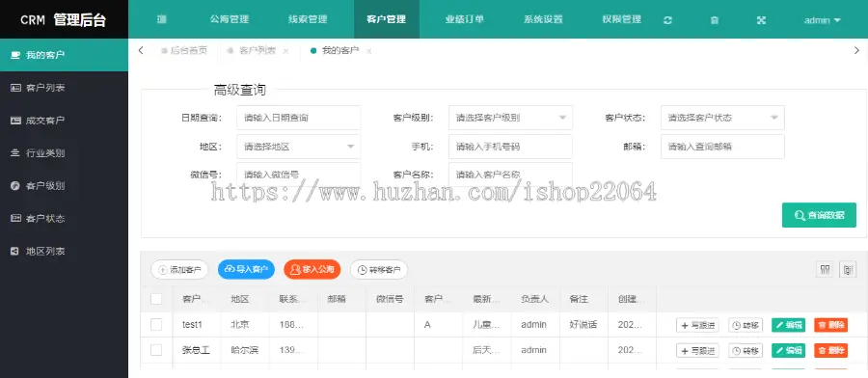Screen dimensions: 868x378
Task: Click the trash clear-cache icon in top bar
Action: click(714, 20)
